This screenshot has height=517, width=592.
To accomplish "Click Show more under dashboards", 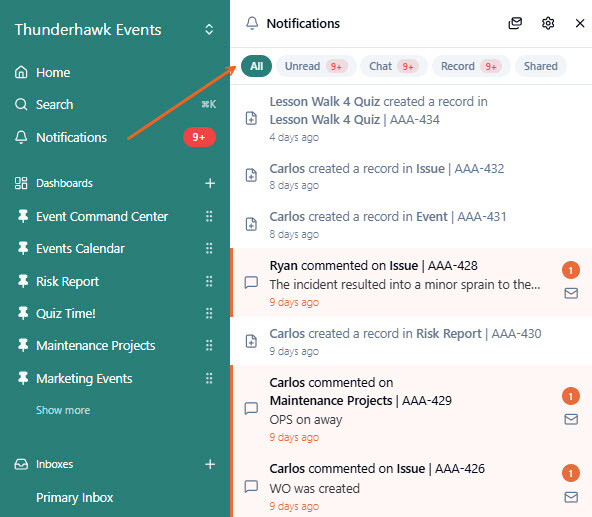I will (63, 410).
